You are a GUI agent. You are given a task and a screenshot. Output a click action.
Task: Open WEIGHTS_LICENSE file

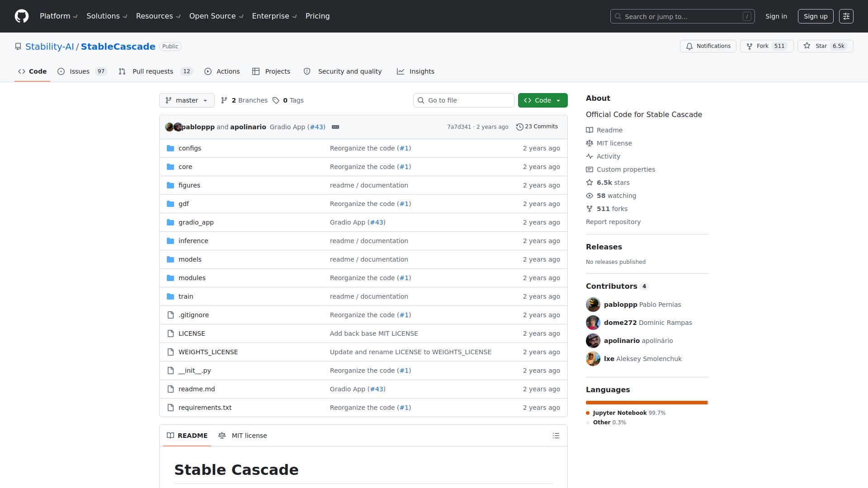tap(208, 352)
